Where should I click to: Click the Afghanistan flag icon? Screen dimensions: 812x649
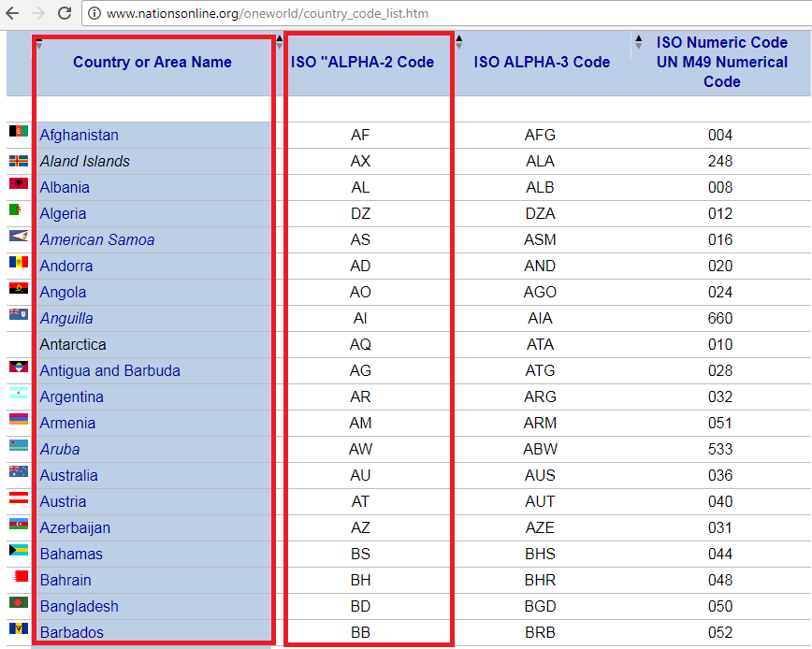tap(19, 133)
